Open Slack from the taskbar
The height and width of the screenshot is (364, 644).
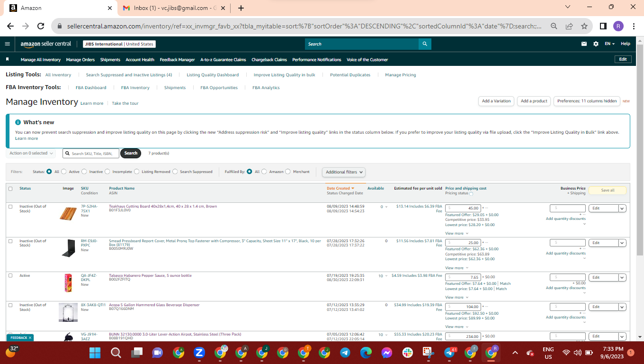coord(408,353)
